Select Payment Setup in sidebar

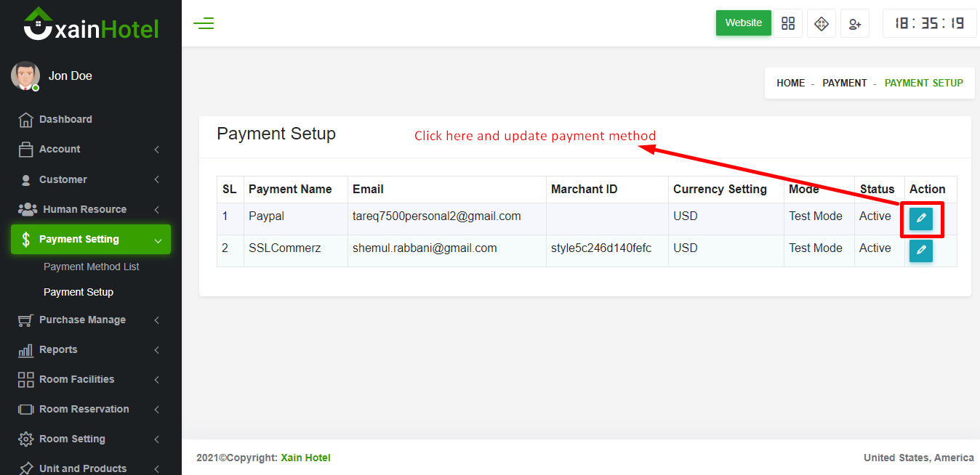coord(79,292)
